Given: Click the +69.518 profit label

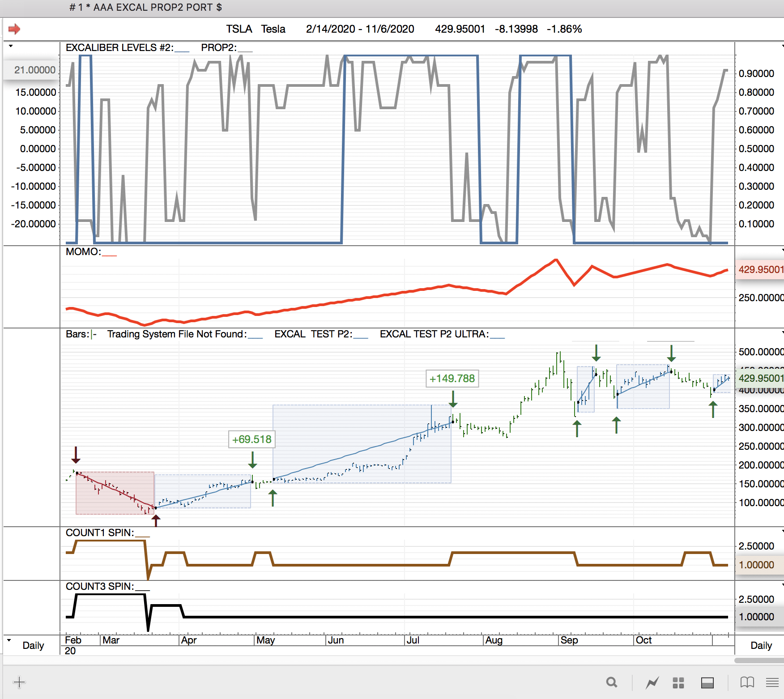Looking at the screenshot, I should [251, 439].
